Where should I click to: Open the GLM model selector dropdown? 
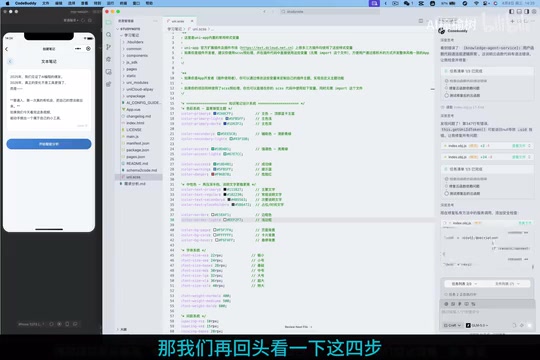click(477, 325)
